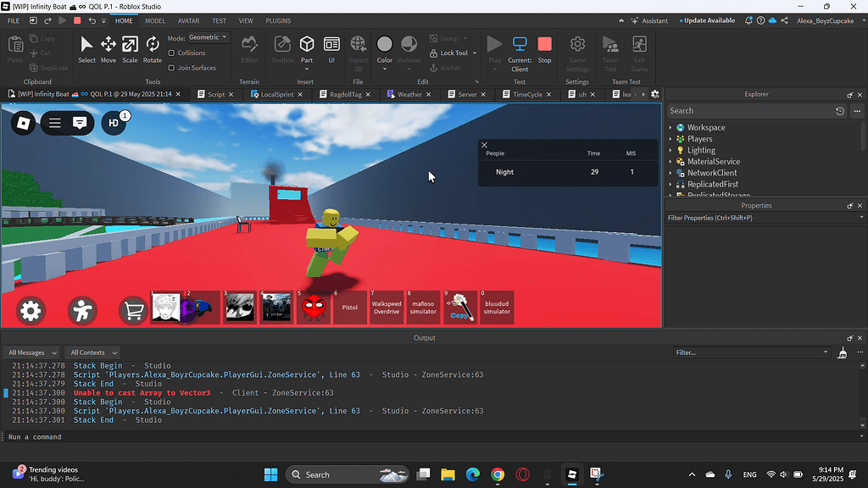Open the Assistant button

pyautogui.click(x=649, y=20)
